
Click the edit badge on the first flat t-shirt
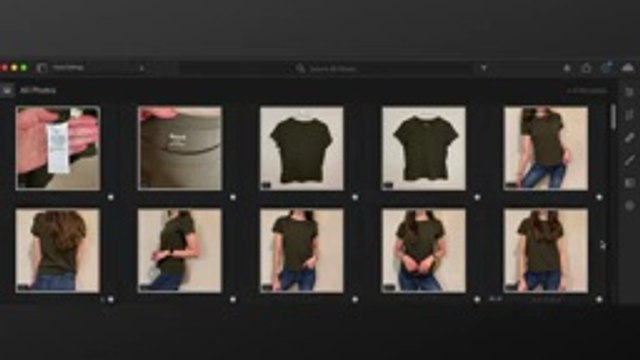[266, 185]
